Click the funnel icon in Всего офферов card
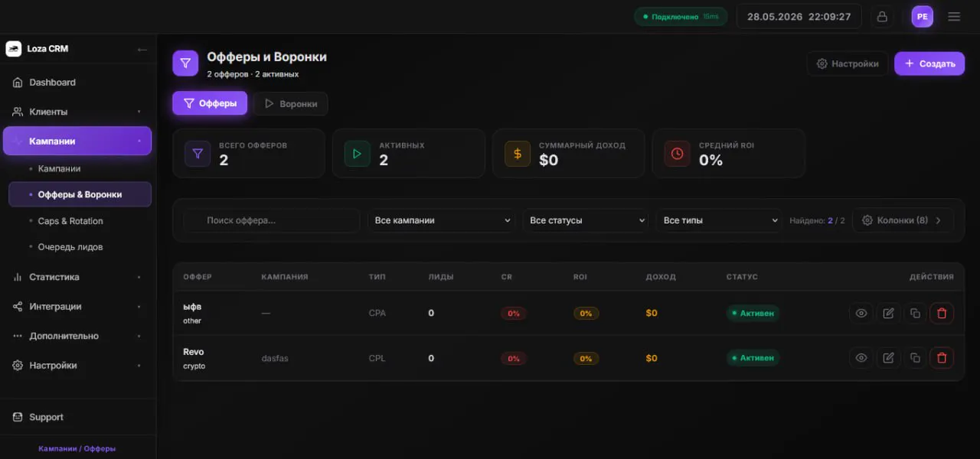 click(198, 154)
